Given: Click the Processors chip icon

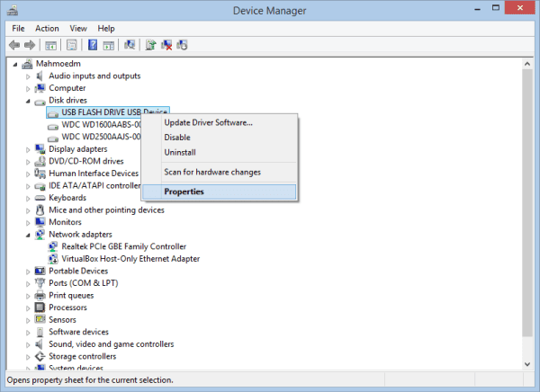Looking at the screenshot, I should [x=40, y=307].
